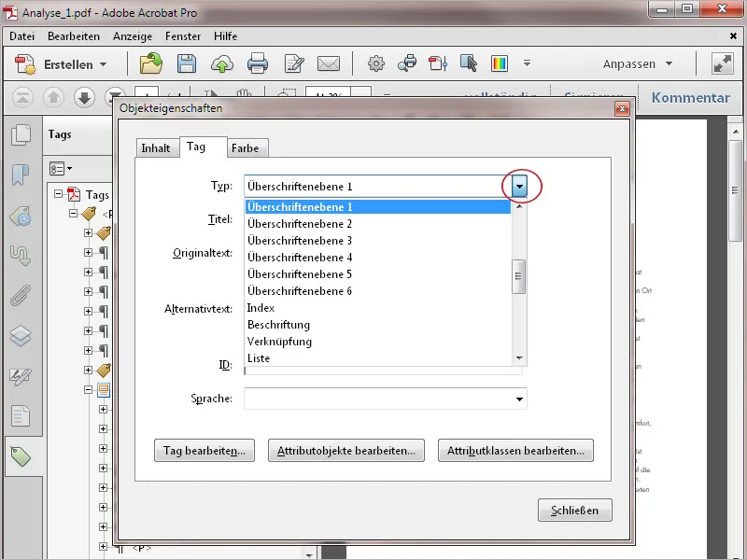Print the document using printer icon
Image resolution: width=747 pixels, height=560 pixels.
click(258, 63)
